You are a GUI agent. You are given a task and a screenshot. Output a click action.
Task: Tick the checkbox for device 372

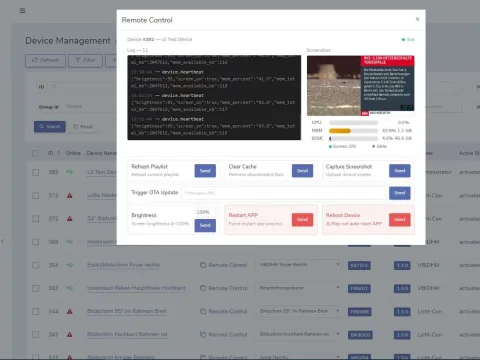[35, 219]
